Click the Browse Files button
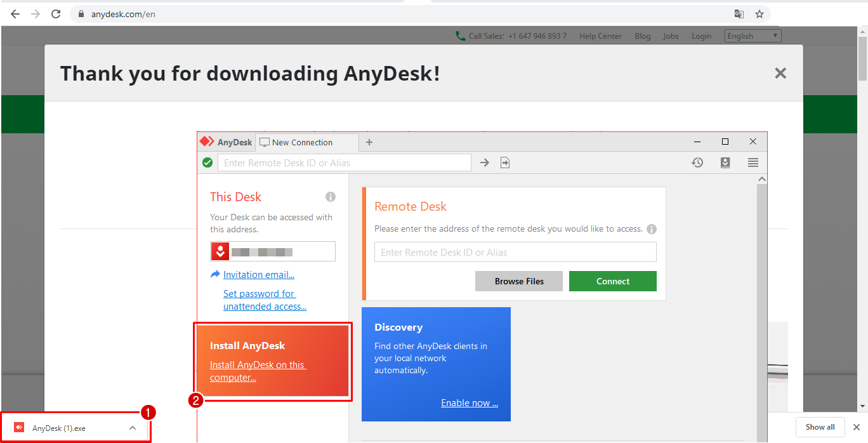 pyautogui.click(x=519, y=281)
